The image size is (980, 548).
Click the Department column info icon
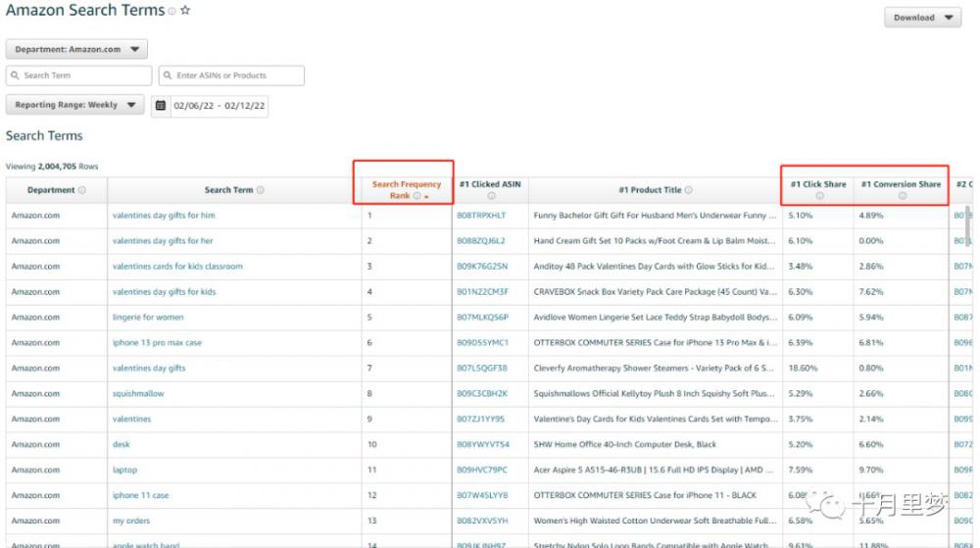pyautogui.click(x=82, y=190)
